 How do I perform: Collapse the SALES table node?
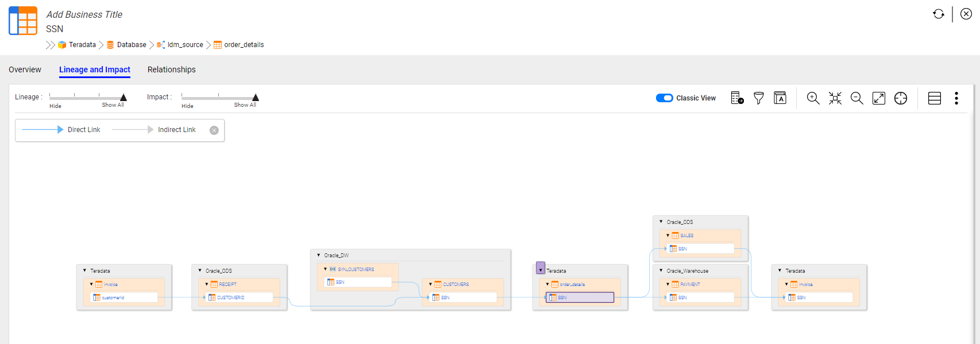[668, 235]
